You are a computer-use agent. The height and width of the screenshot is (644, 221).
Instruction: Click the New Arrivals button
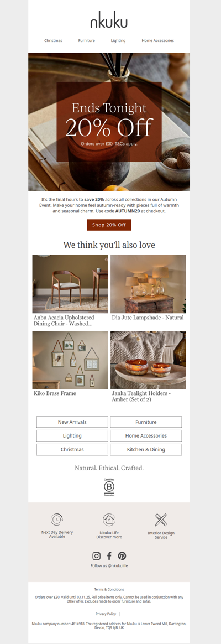pos(72,422)
